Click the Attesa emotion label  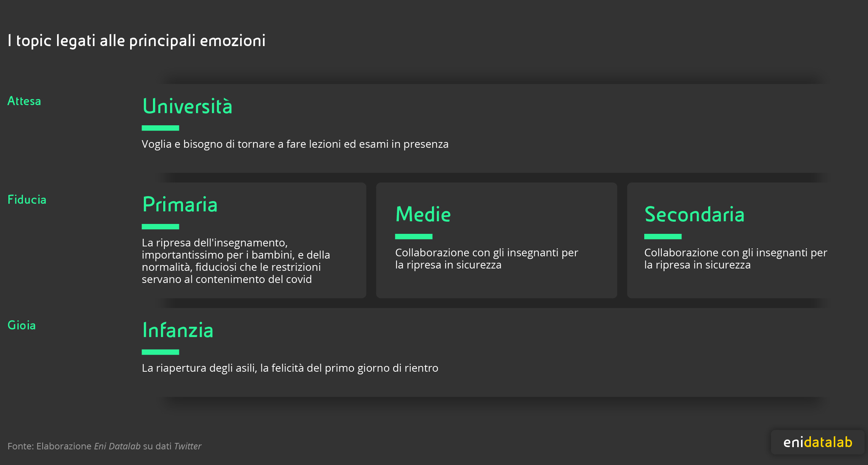tap(24, 101)
